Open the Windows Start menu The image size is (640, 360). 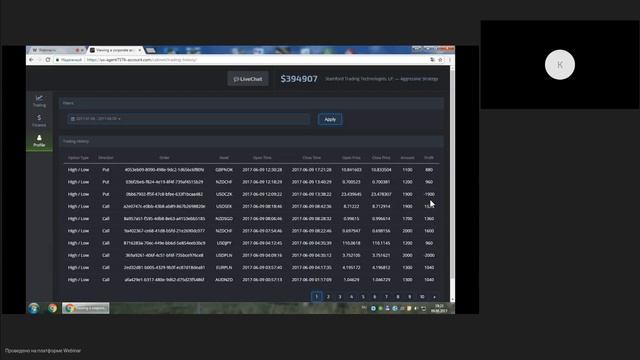[x=34, y=308]
